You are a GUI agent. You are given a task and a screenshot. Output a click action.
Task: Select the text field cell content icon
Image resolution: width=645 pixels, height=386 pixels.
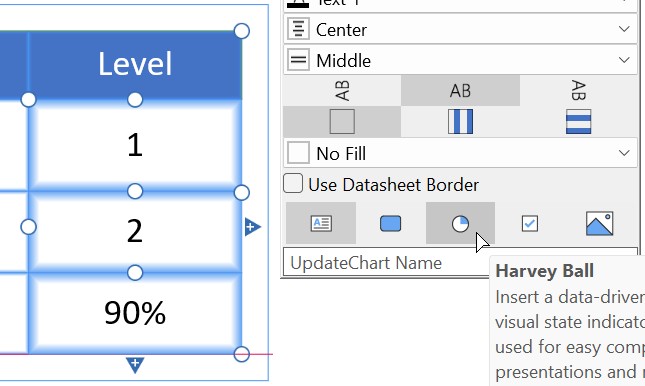point(321,223)
